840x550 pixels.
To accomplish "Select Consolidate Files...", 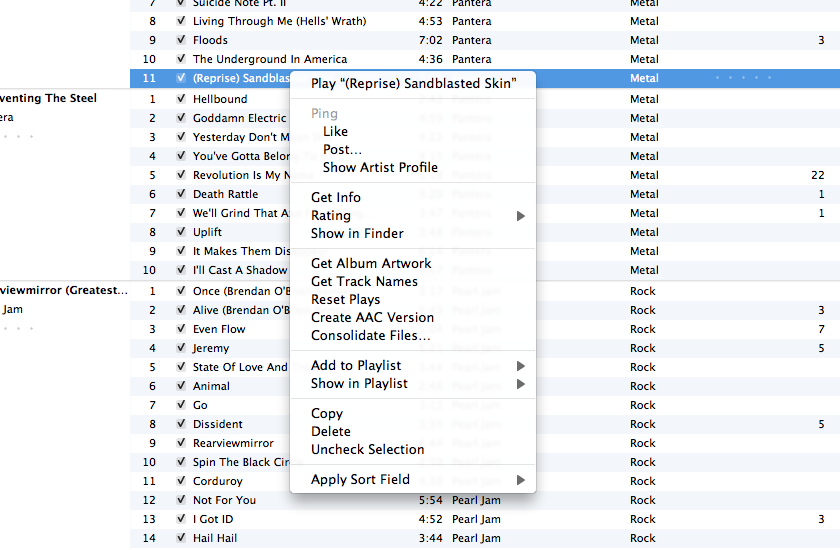I will point(371,336).
